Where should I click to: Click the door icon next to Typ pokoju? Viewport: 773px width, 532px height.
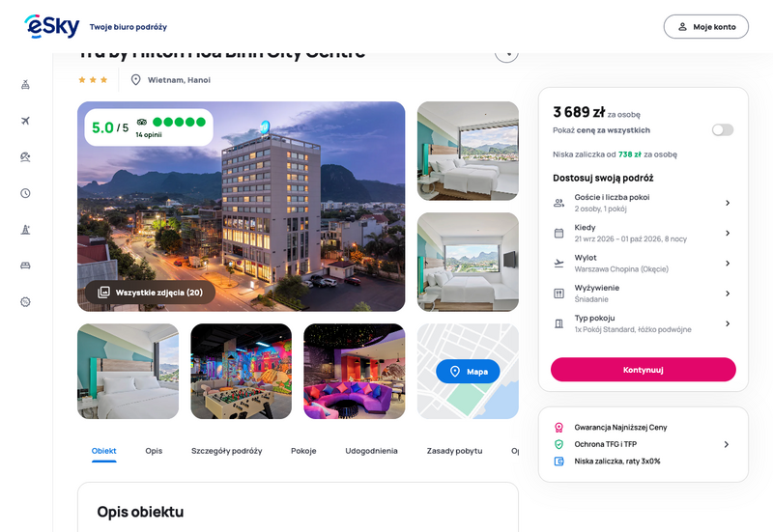(558, 323)
